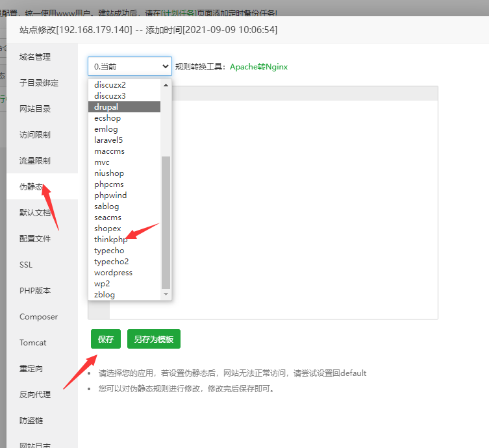The width and height of the screenshot is (489, 448).
Task: Click the dropdown list scrollbar thumb
Action: click(x=166, y=223)
